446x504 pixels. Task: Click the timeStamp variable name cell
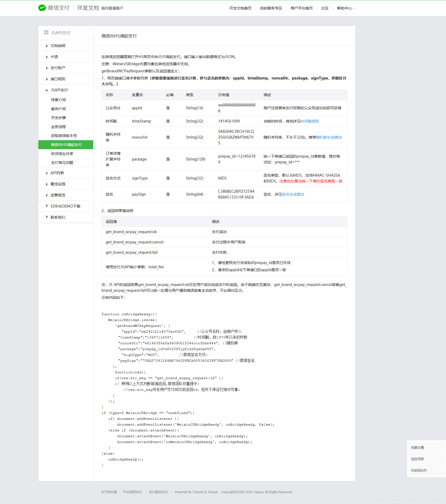click(141, 121)
